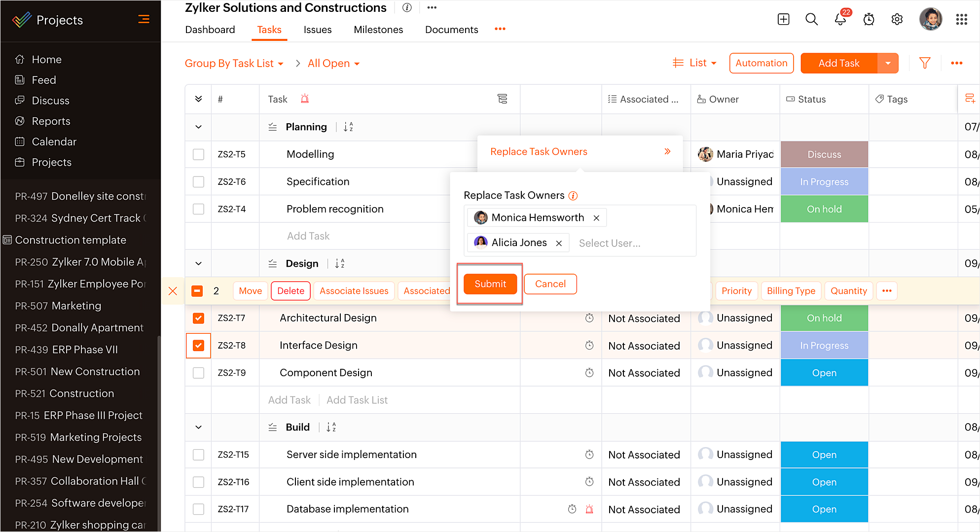Collapse the Planning task list
980x532 pixels.
198,127
